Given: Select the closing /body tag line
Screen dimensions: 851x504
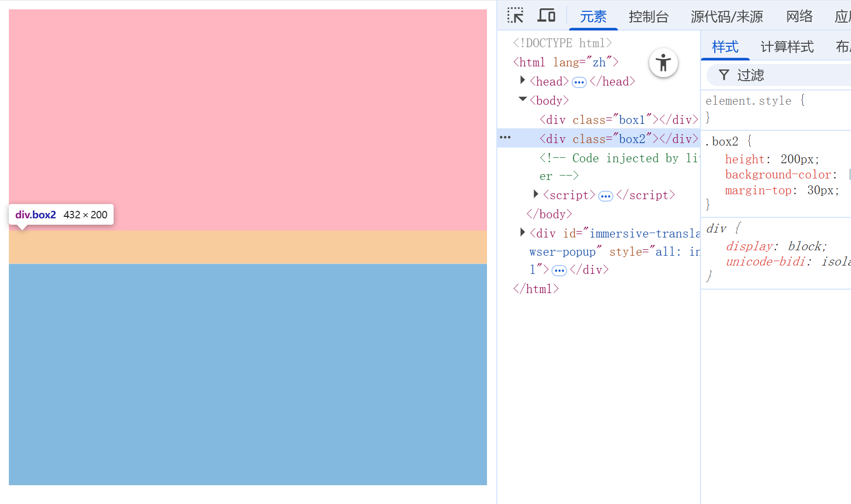Looking at the screenshot, I should coord(549,214).
